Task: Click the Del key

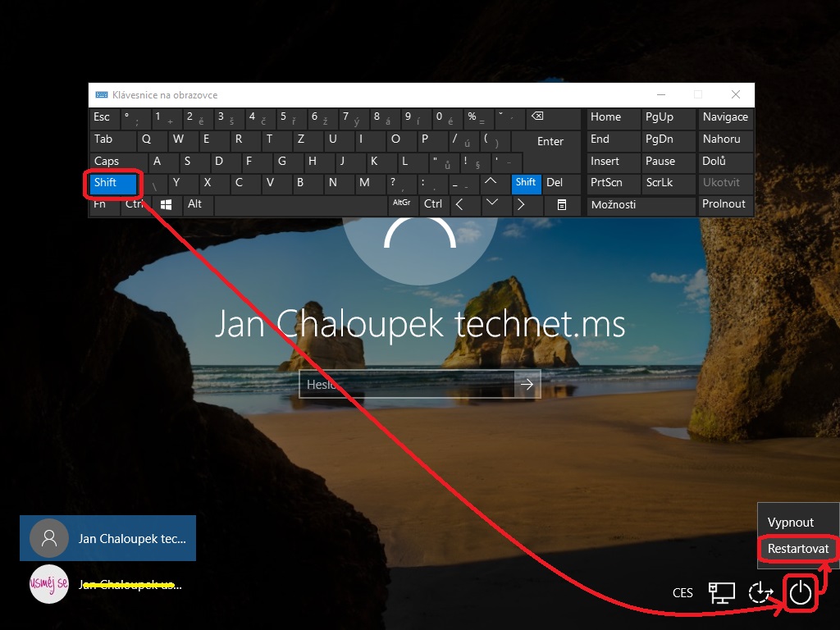Action: pyautogui.click(x=561, y=183)
